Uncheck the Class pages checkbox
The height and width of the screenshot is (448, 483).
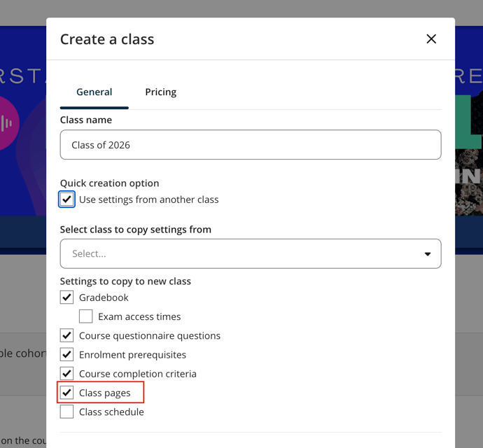[x=66, y=393]
